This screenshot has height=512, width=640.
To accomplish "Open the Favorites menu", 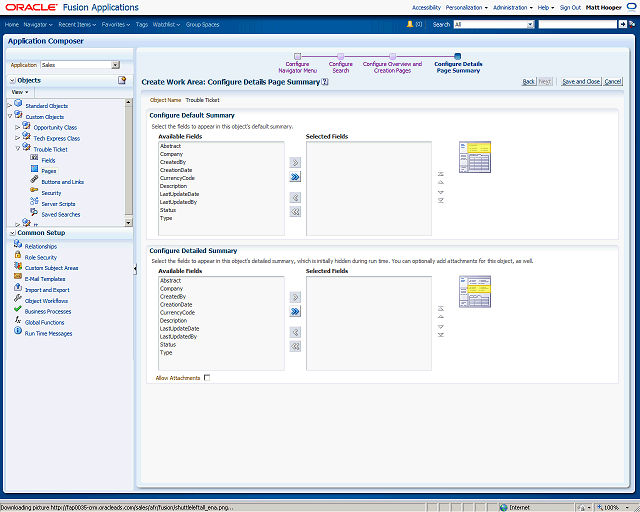I will point(116,24).
